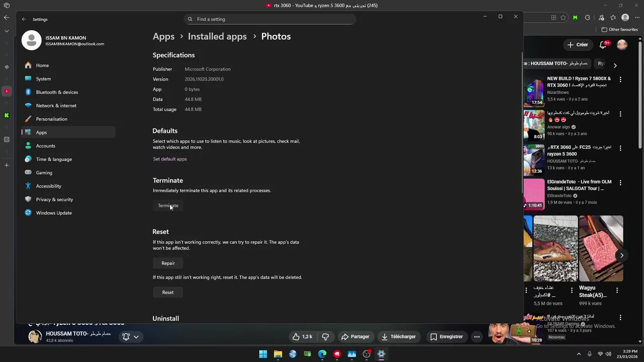Open Wagyu Steak(A5) short thumbnail
Screen dimensions: 644x362
click(601, 248)
